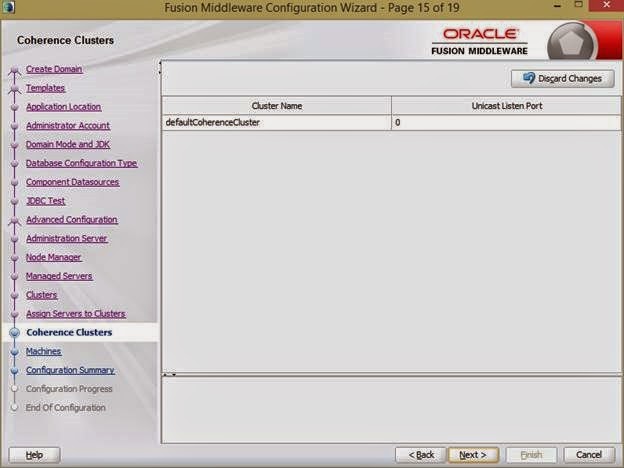Click the Help button
This screenshot has height=468, width=624.
click(x=34, y=455)
